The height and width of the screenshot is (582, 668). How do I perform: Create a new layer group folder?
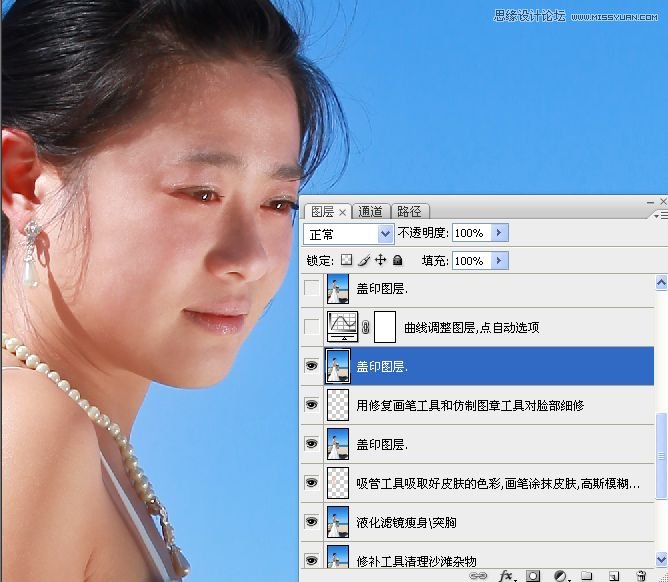(x=587, y=576)
